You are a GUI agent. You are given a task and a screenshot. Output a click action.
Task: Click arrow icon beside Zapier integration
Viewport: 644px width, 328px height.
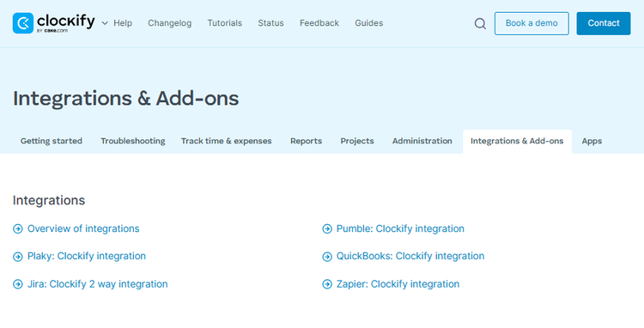(x=327, y=284)
